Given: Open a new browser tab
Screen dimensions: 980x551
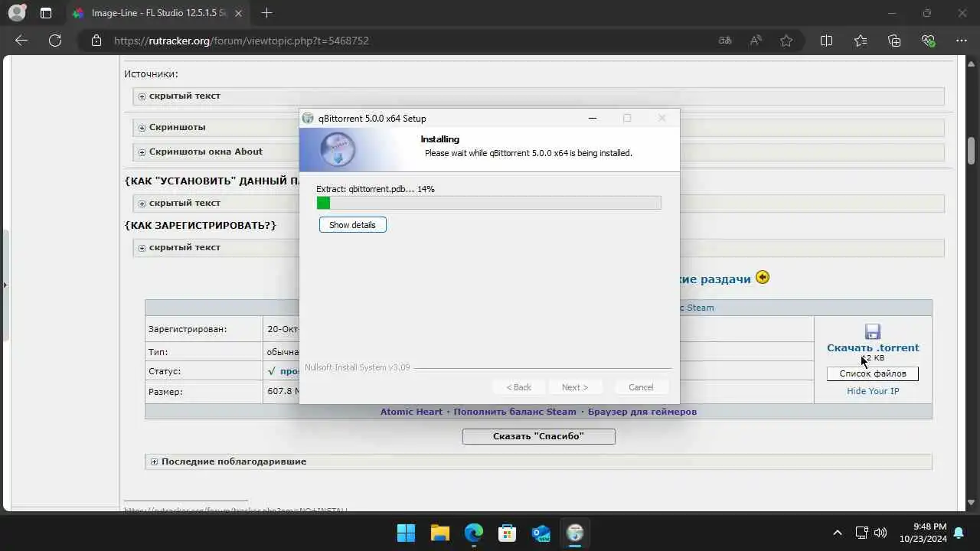Looking at the screenshot, I should 266,13.
